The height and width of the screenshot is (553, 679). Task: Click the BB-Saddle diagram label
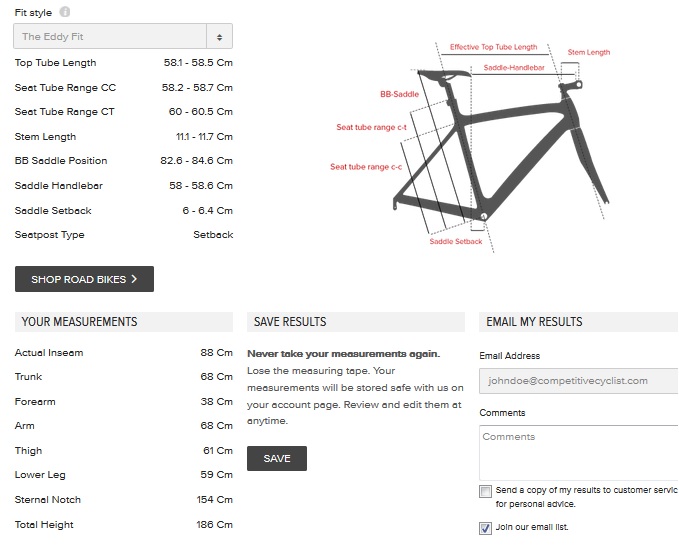399,94
